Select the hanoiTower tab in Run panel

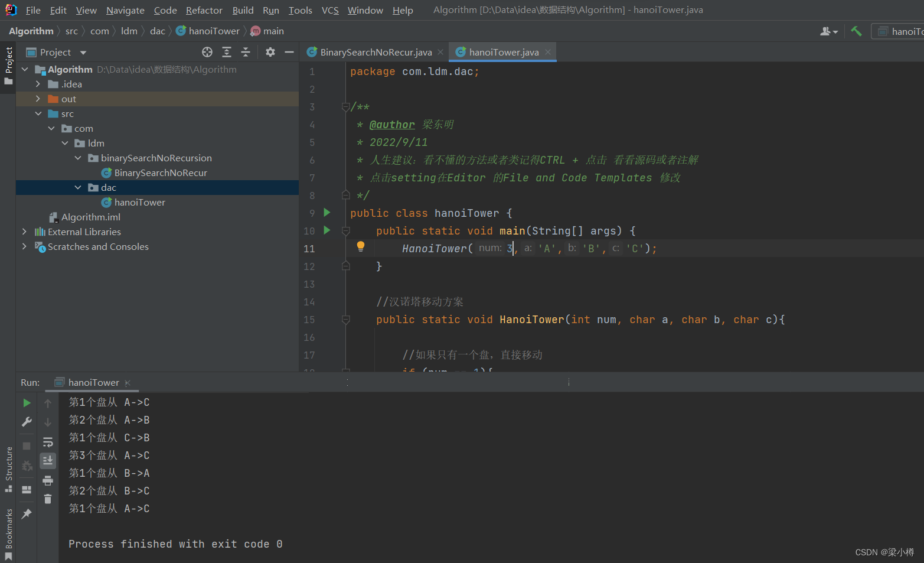(x=93, y=382)
